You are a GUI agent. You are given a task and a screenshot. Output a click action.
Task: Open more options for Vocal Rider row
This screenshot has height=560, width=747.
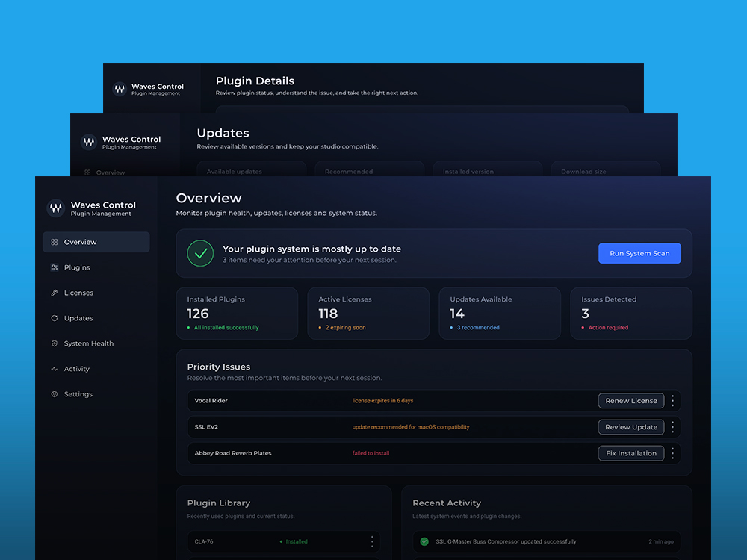[672, 400]
